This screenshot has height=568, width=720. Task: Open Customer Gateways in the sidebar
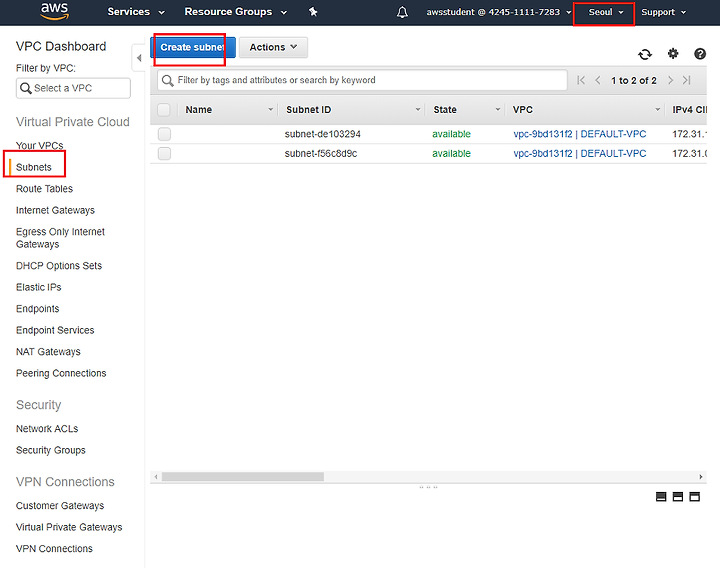tap(60, 506)
